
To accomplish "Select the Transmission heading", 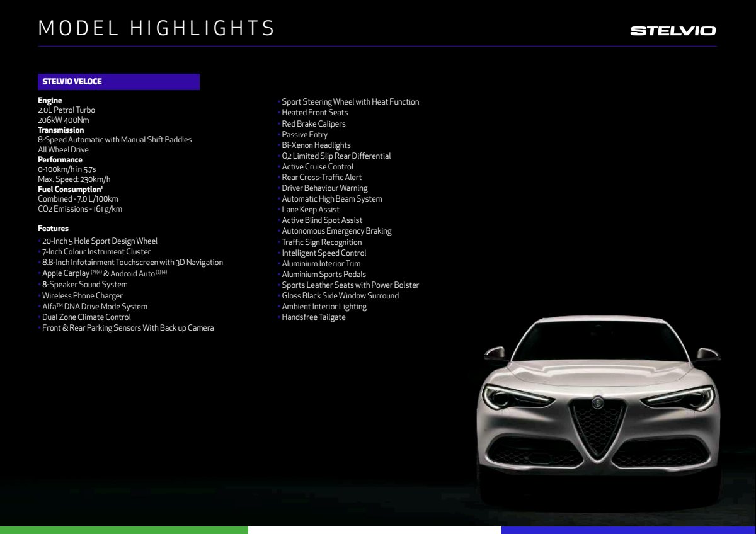I will pos(60,130).
